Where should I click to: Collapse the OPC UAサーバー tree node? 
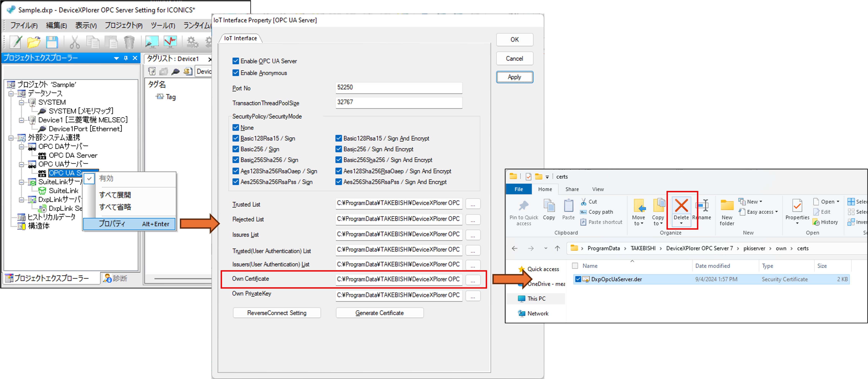click(22, 164)
